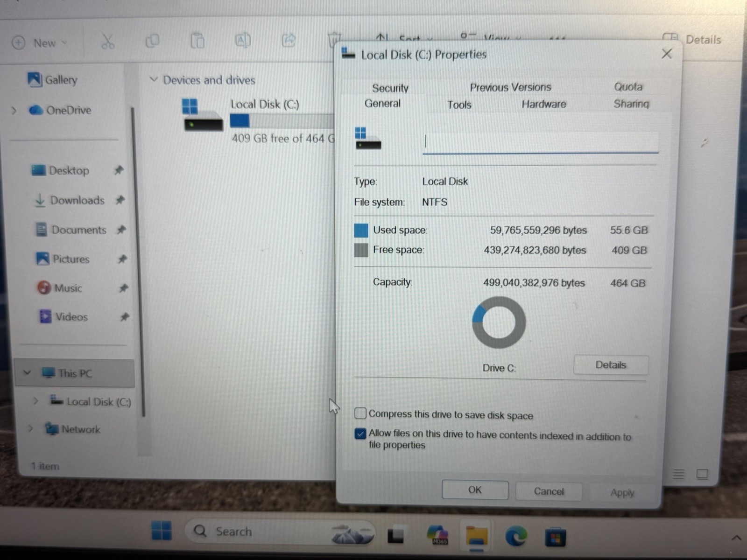Screen dimensions: 747x560
Task: Click the drive label text field
Action: 540,142
